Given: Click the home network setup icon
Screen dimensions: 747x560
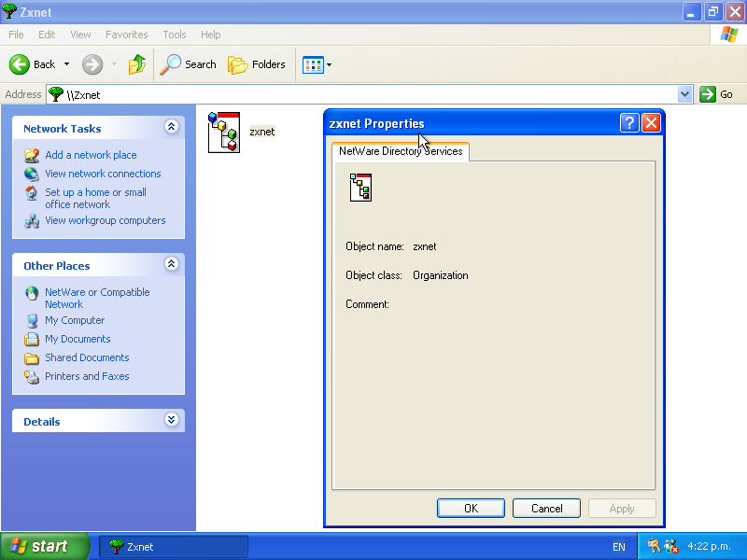Looking at the screenshot, I should pyautogui.click(x=32, y=193).
